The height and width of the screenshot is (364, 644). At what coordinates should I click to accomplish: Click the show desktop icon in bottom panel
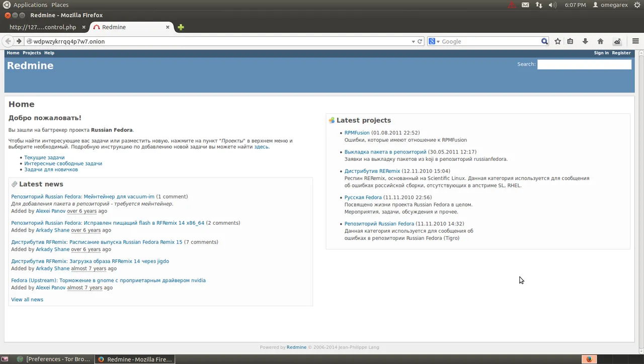tap(5, 359)
